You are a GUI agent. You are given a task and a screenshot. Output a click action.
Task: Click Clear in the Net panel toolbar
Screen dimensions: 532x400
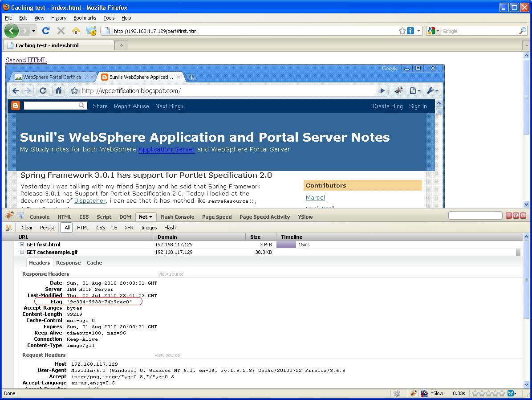coord(27,228)
